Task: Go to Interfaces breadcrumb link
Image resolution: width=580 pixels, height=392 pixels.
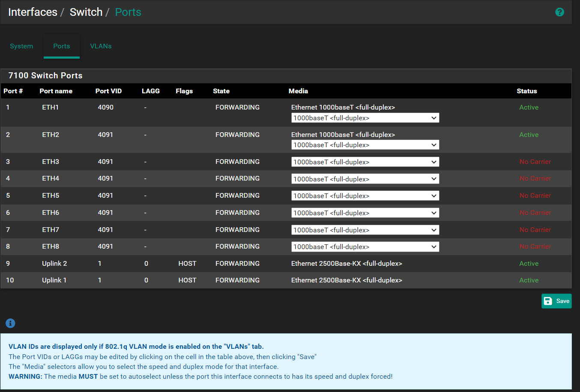Action: coord(33,12)
